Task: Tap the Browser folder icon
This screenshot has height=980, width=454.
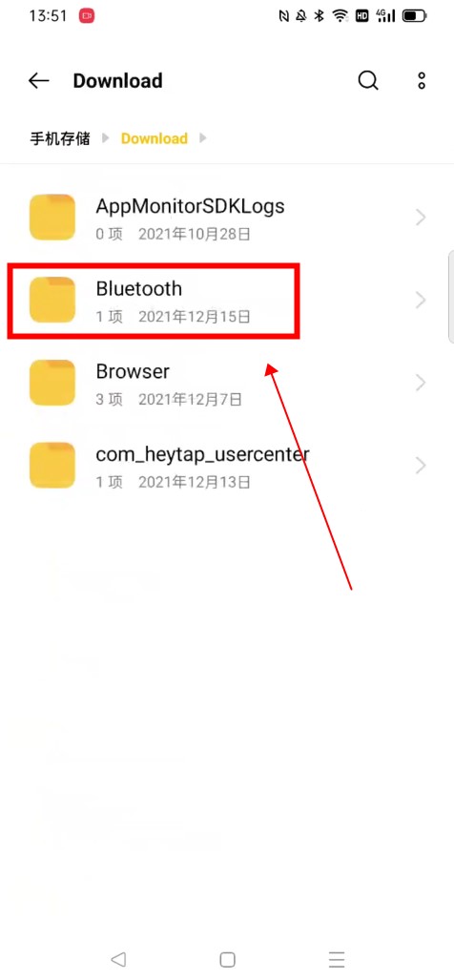Action: pos(52,383)
